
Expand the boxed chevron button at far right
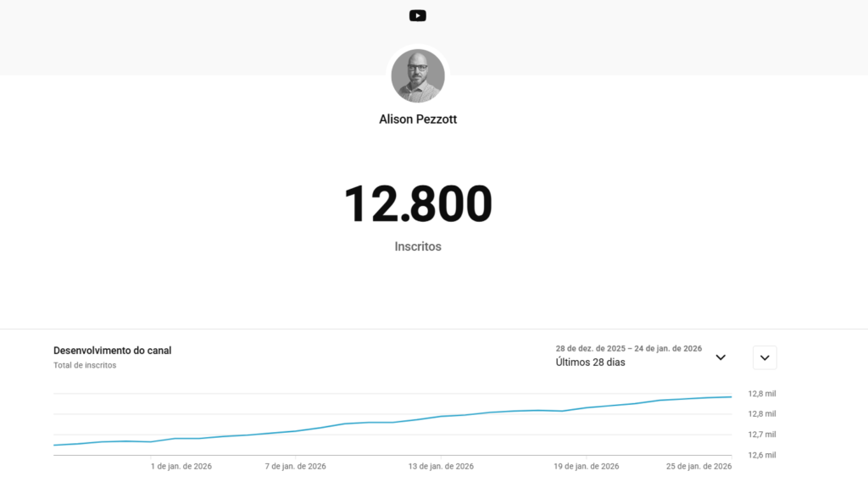pyautogui.click(x=765, y=357)
